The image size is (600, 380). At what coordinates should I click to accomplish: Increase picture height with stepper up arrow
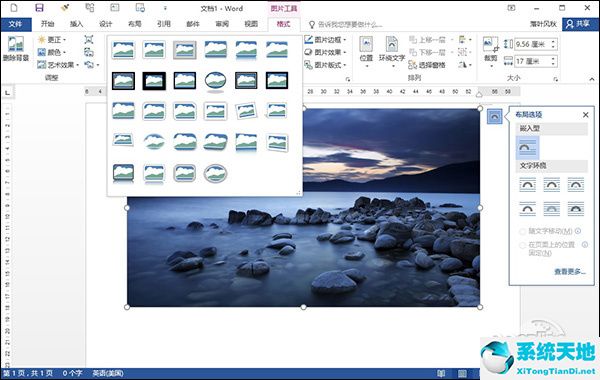[553, 41]
